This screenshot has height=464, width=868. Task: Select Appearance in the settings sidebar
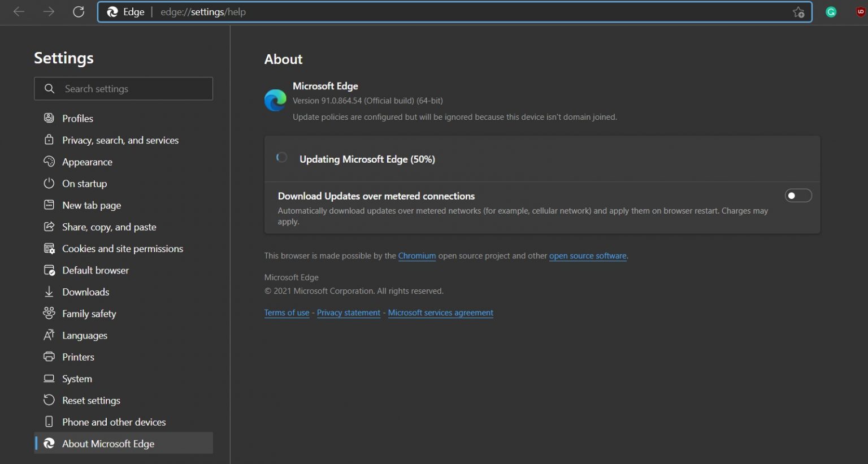[x=87, y=162]
